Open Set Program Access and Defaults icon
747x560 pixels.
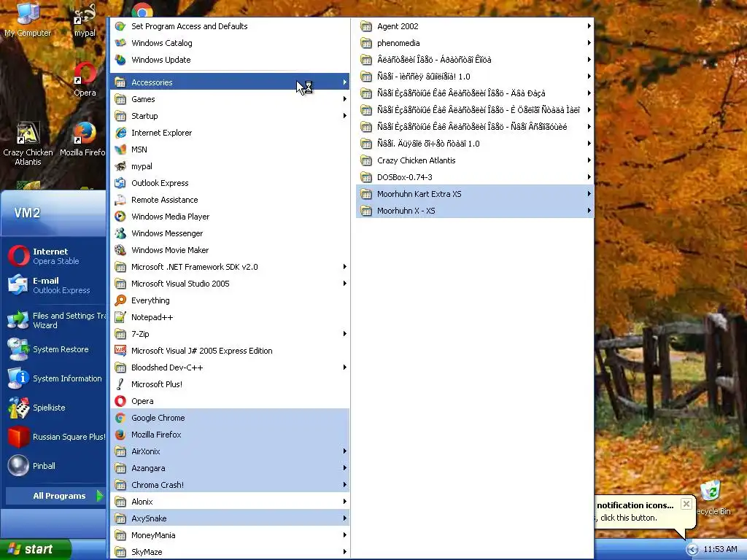point(120,26)
